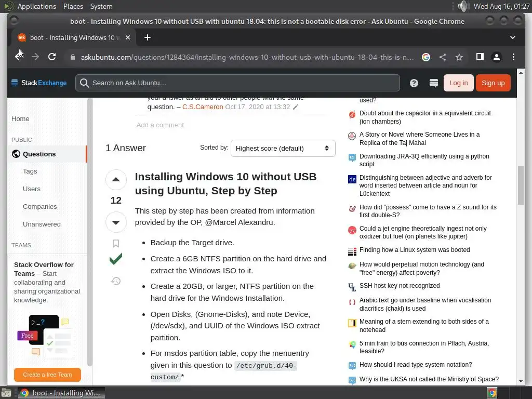Click Add a comment link
The width and height of the screenshot is (532, 399).
[x=160, y=125]
